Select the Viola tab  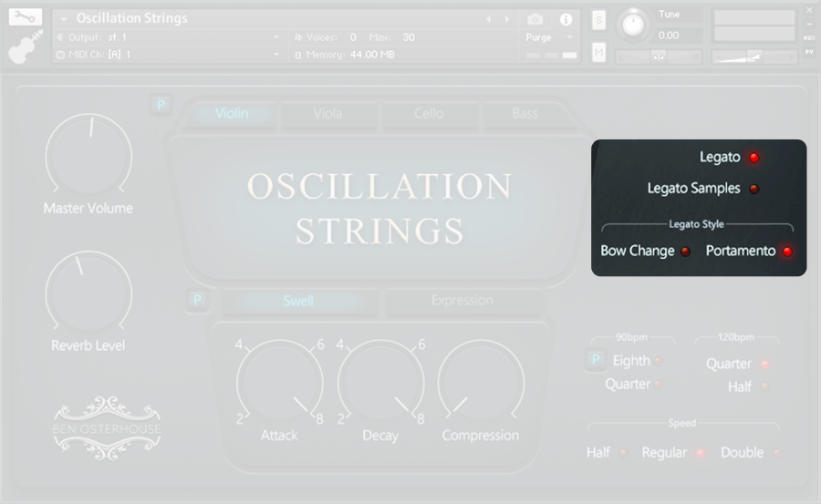[x=327, y=114]
